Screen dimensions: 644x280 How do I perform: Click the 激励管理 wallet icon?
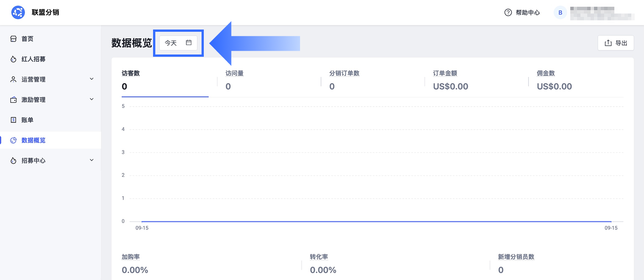pos(13,100)
